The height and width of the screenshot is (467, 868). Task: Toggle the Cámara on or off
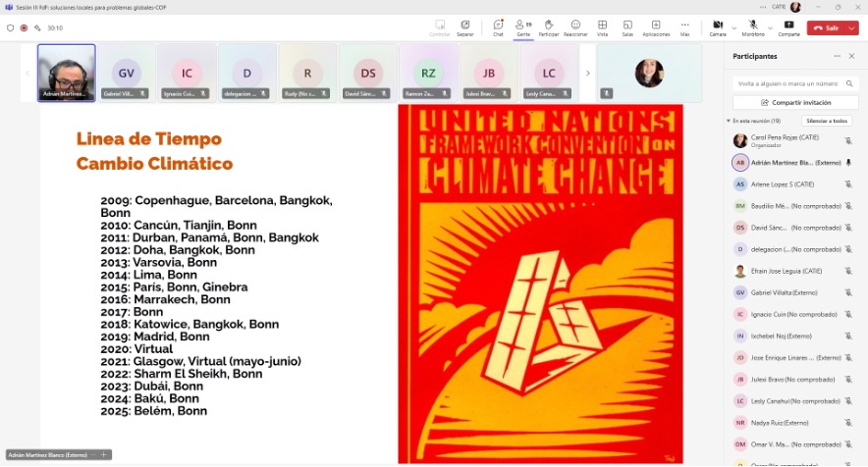pos(718,27)
